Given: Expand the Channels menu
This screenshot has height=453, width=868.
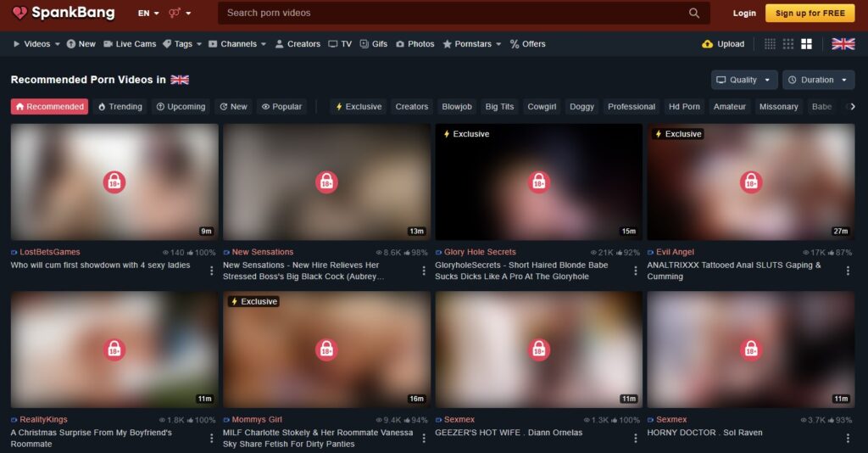Looking at the screenshot, I should (237, 44).
